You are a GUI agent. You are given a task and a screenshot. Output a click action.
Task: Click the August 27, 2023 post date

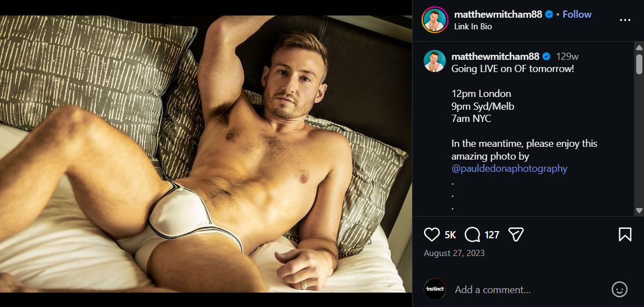pyautogui.click(x=454, y=253)
